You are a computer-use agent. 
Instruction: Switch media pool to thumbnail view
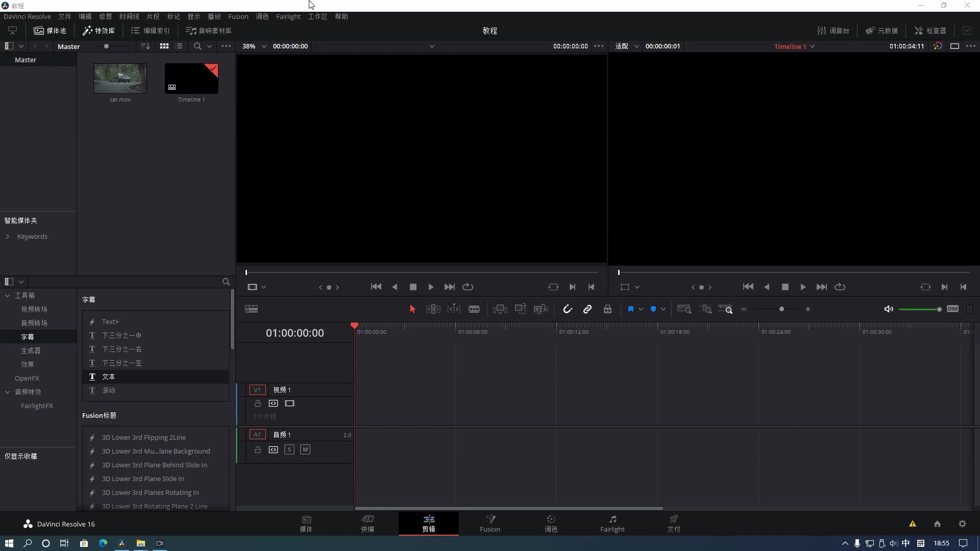164,46
